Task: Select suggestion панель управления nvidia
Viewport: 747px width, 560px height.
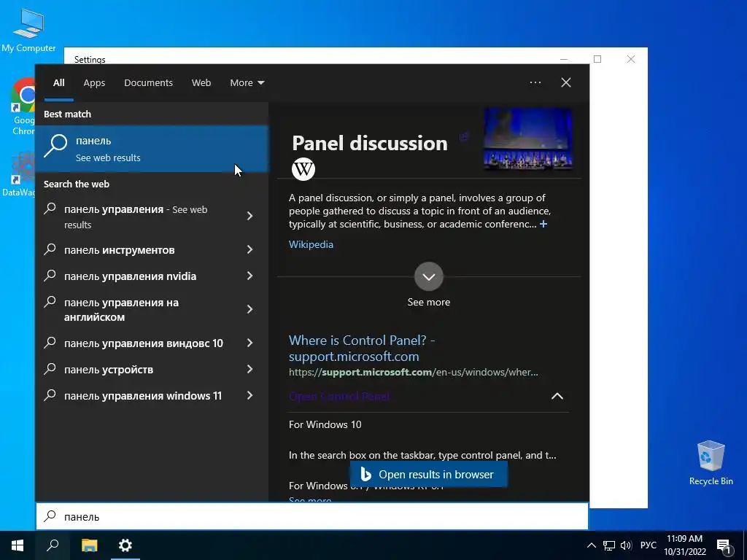Action: (130, 276)
